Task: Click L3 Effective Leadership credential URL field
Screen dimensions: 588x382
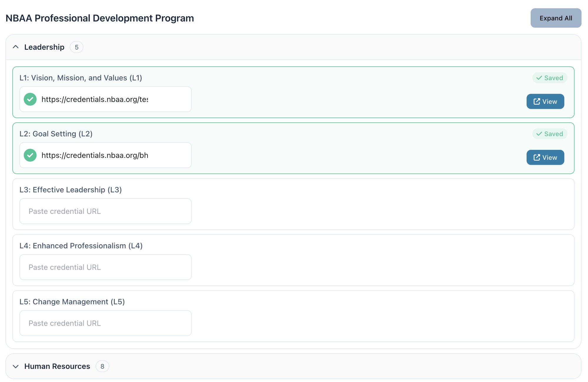Action: [x=105, y=211]
